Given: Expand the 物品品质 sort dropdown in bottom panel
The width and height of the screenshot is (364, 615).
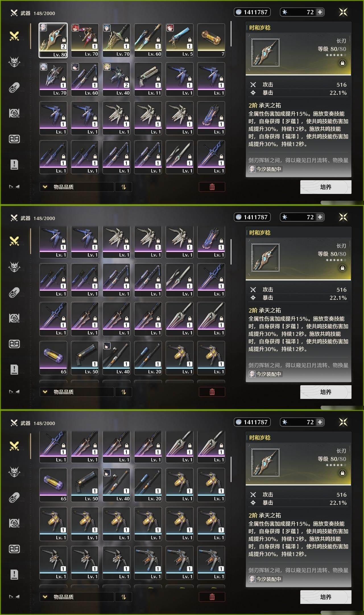Looking at the screenshot, I should point(77,597).
